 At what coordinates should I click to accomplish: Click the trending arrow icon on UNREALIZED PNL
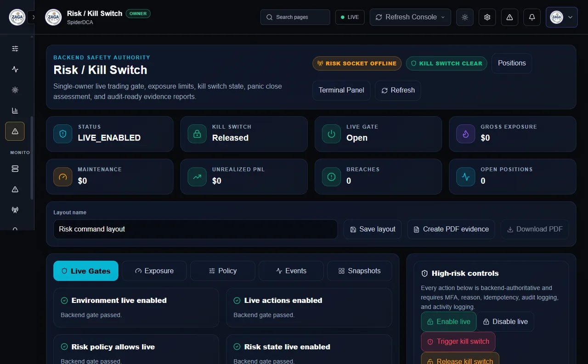[197, 177]
